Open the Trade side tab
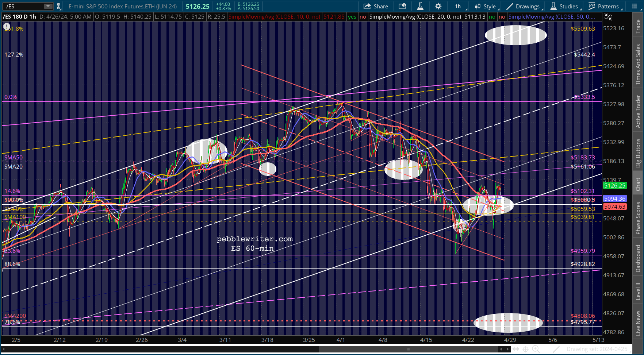This screenshot has width=644, height=355. click(x=638, y=26)
